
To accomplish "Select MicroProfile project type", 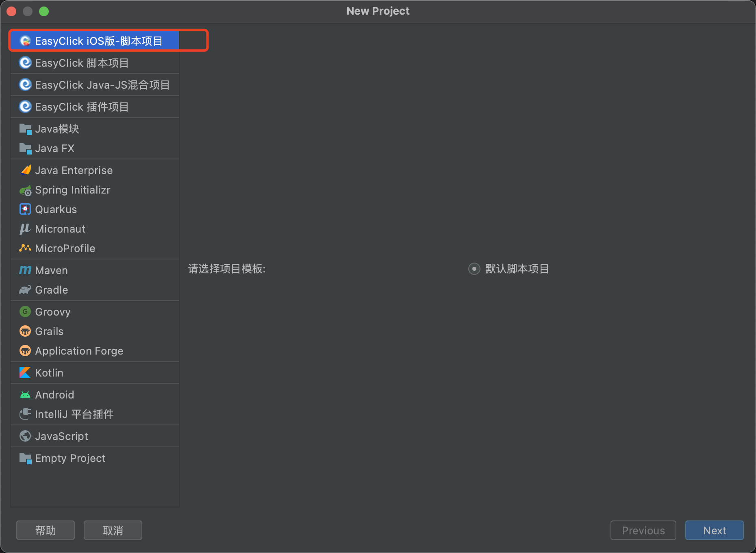I will click(95, 248).
